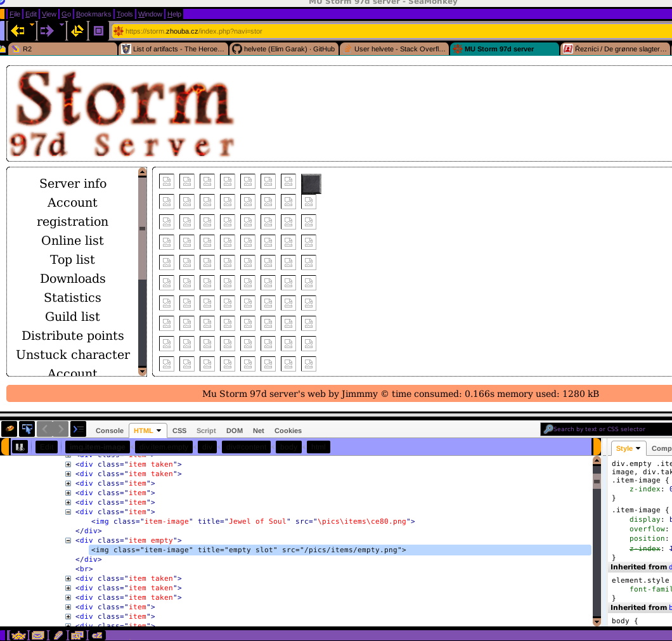Open the Online list page link
The width and height of the screenshot is (672, 641).
tap(72, 240)
